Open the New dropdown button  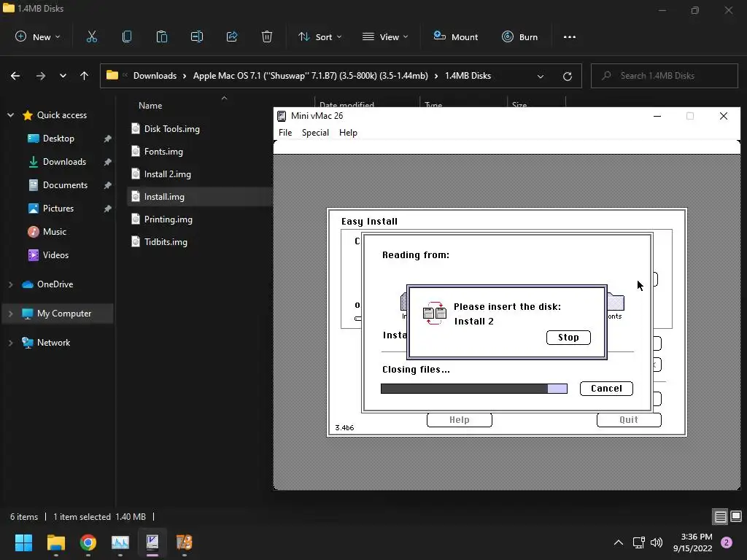point(38,36)
